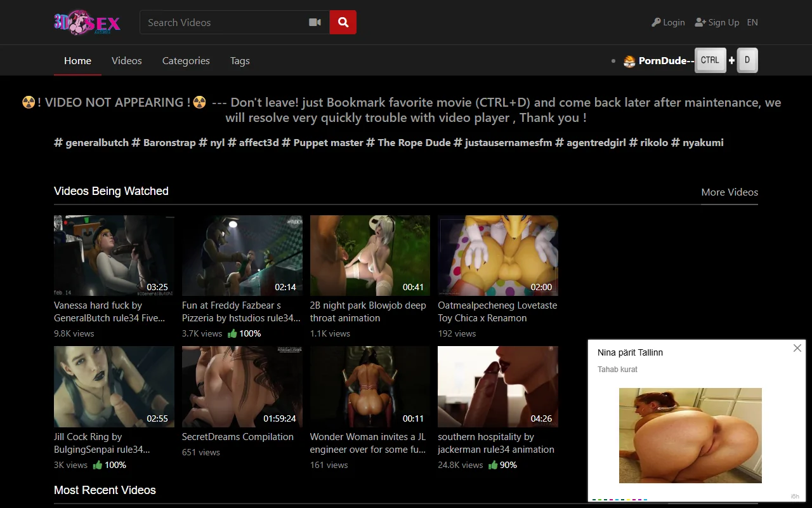Open the Home tab

tap(77, 60)
